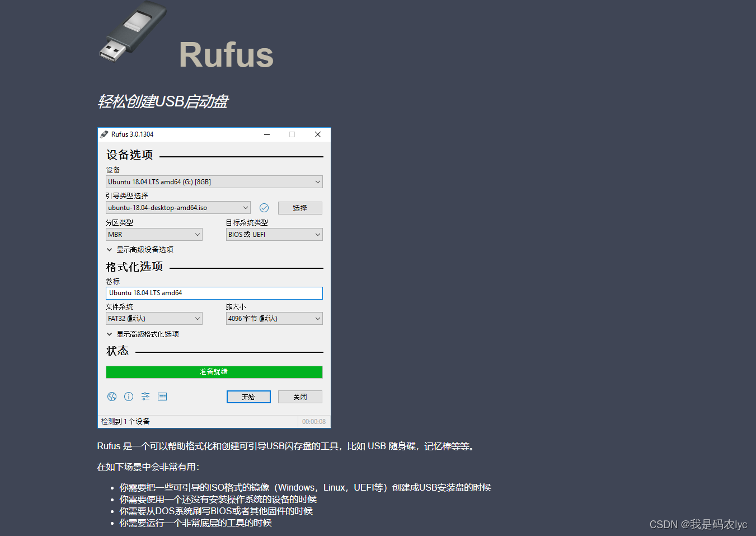Screen dimensions: 756x536
Task: Click the large Rufus page heading
Action: tap(226, 55)
